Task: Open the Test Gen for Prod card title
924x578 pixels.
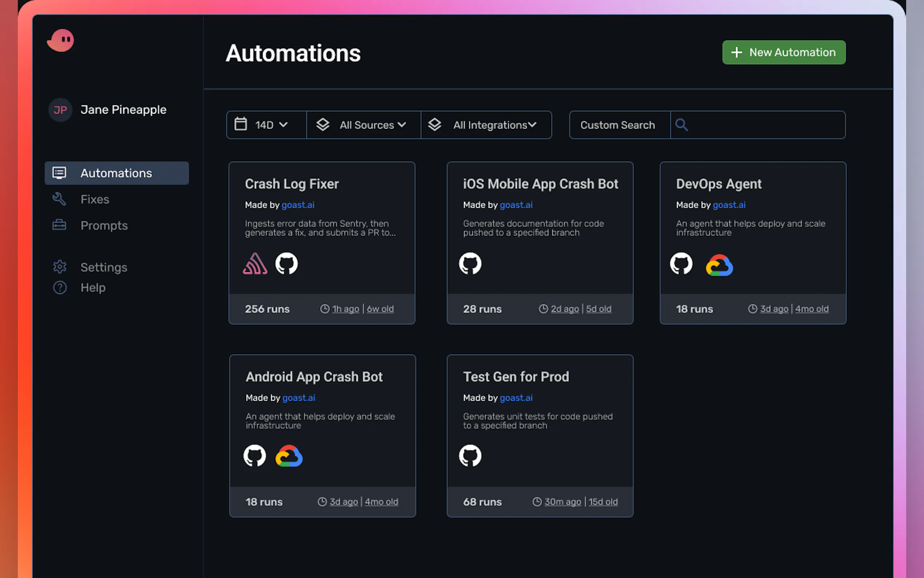Action: [x=516, y=377]
